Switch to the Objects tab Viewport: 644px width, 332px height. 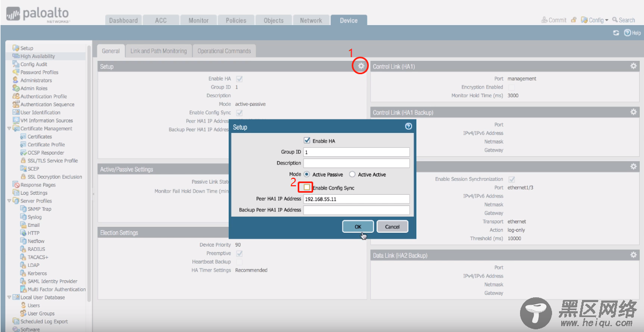[x=274, y=20]
